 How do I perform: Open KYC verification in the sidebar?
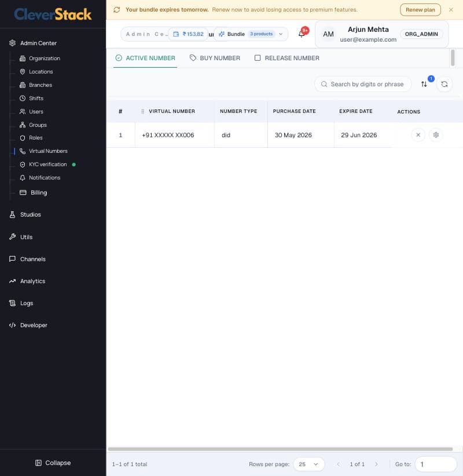point(43,164)
